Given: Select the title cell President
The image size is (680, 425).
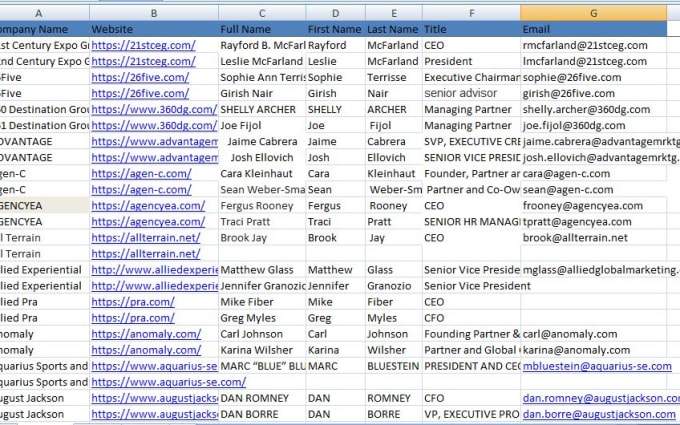Looking at the screenshot, I should [471, 61].
